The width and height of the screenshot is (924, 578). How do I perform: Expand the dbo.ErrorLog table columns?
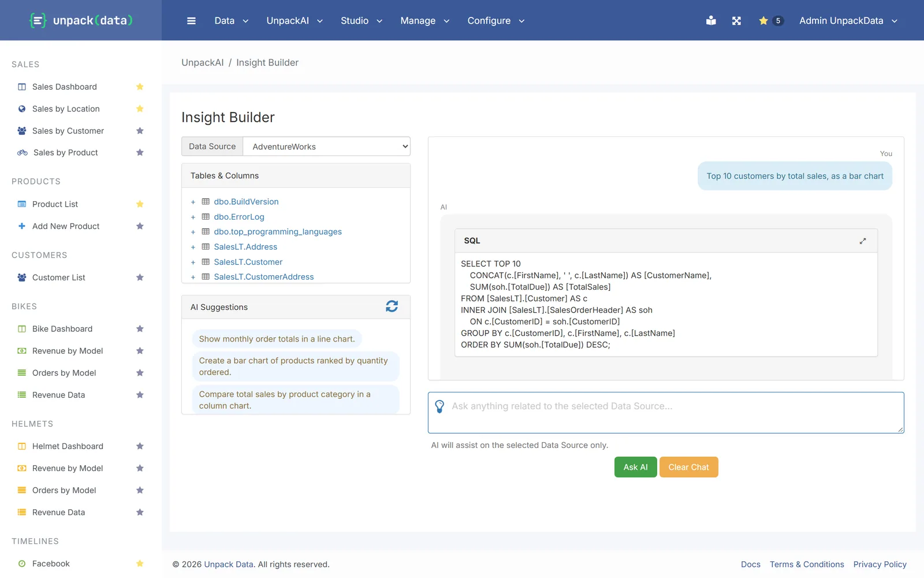click(193, 217)
